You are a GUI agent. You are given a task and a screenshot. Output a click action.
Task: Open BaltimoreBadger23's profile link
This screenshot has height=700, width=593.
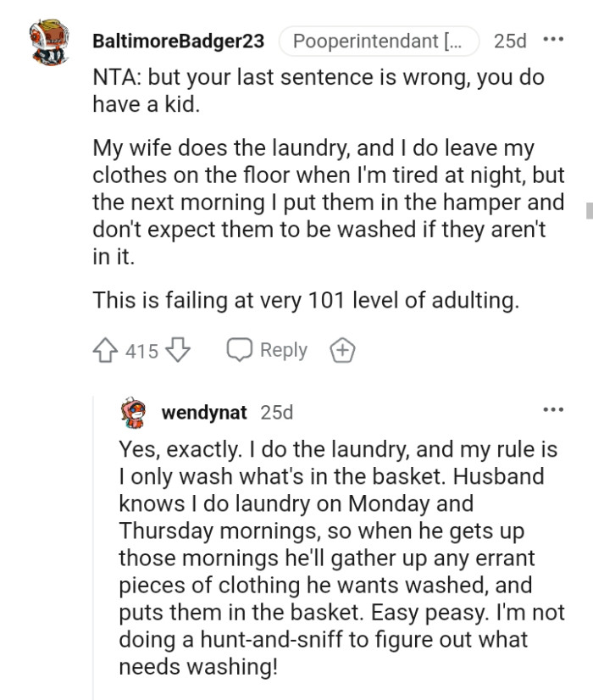[x=178, y=40]
